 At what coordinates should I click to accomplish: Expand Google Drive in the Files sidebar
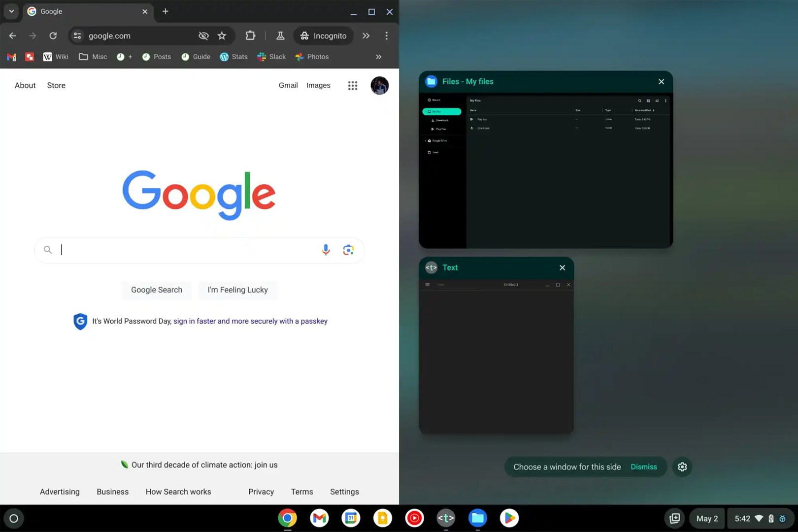point(426,140)
